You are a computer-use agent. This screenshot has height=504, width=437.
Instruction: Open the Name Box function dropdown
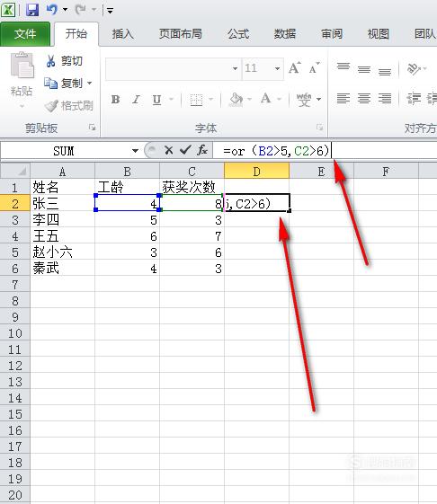(135, 150)
